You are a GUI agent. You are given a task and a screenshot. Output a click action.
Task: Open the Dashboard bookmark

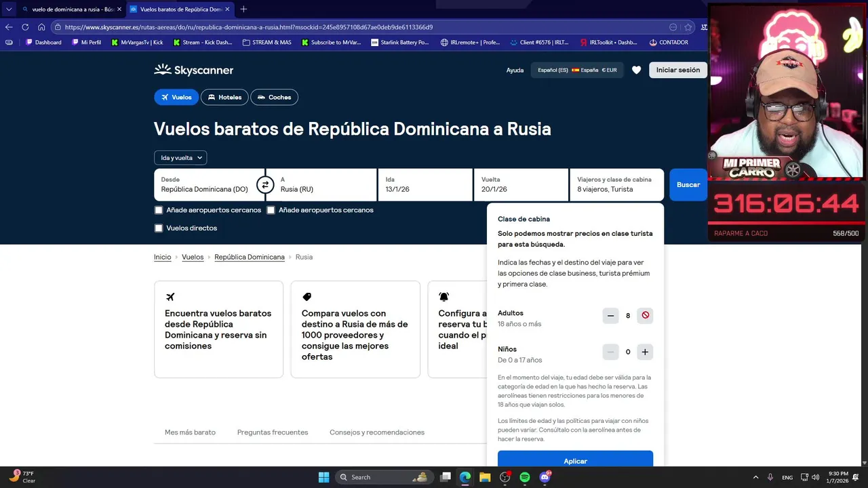[x=43, y=42]
